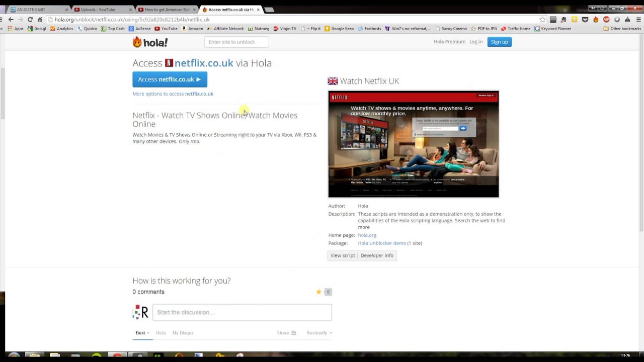Expand the Reviewify dropdown
Screen dimensions: 644x362
[319, 333]
